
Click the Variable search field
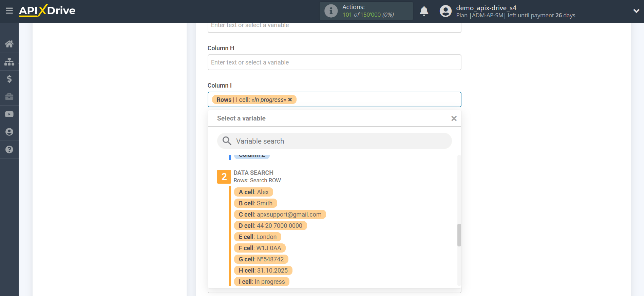click(x=334, y=141)
